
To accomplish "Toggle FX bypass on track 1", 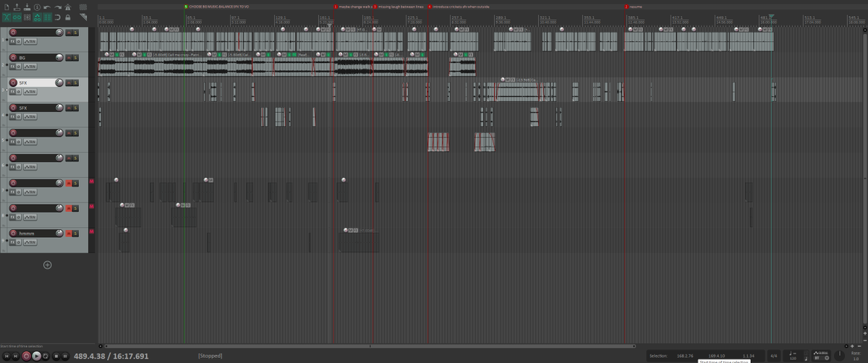I will (x=19, y=41).
